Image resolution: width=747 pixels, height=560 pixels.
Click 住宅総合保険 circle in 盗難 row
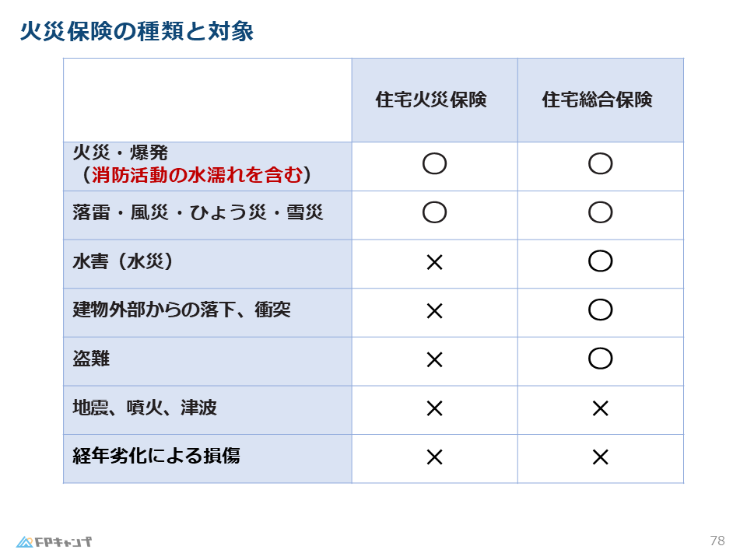[600, 359]
